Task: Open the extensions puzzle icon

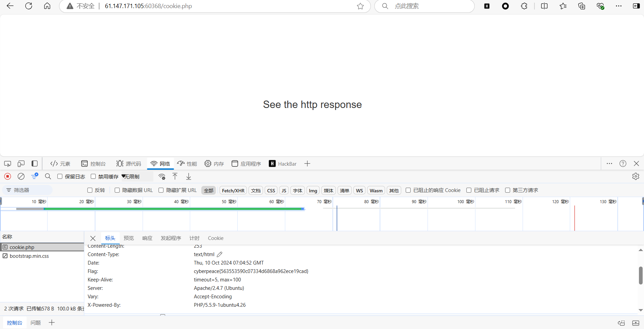Action: 524,6
